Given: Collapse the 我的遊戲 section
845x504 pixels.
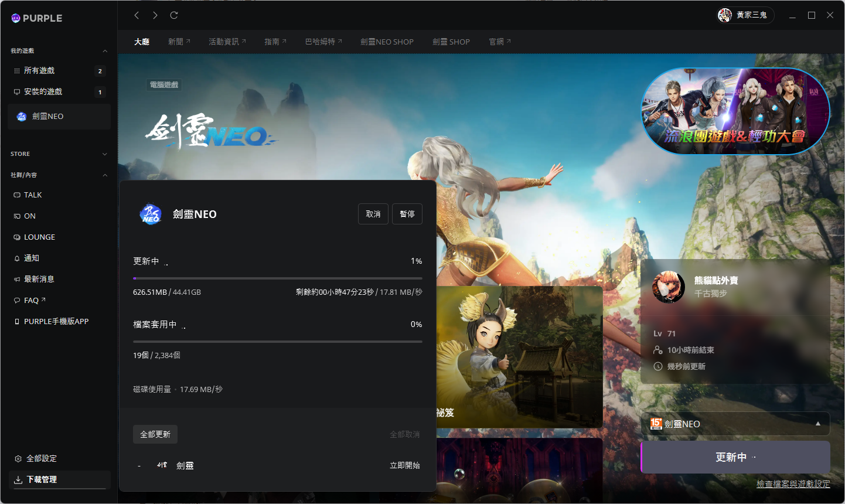Looking at the screenshot, I should [104, 51].
